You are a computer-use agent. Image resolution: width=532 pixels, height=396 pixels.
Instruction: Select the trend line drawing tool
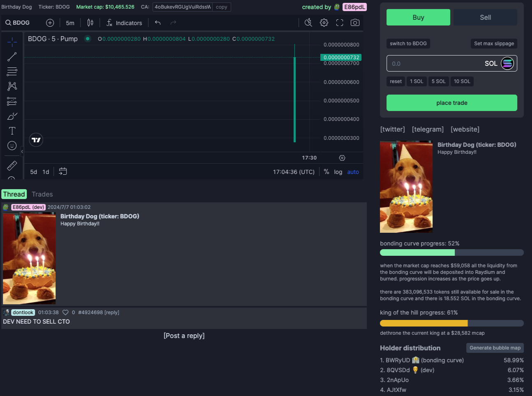[x=12, y=57]
